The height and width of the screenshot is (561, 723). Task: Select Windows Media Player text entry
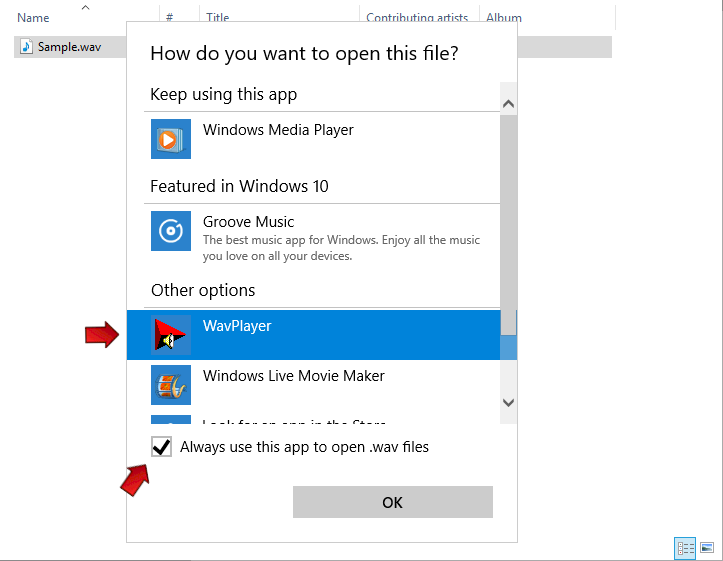pyautogui.click(x=278, y=130)
